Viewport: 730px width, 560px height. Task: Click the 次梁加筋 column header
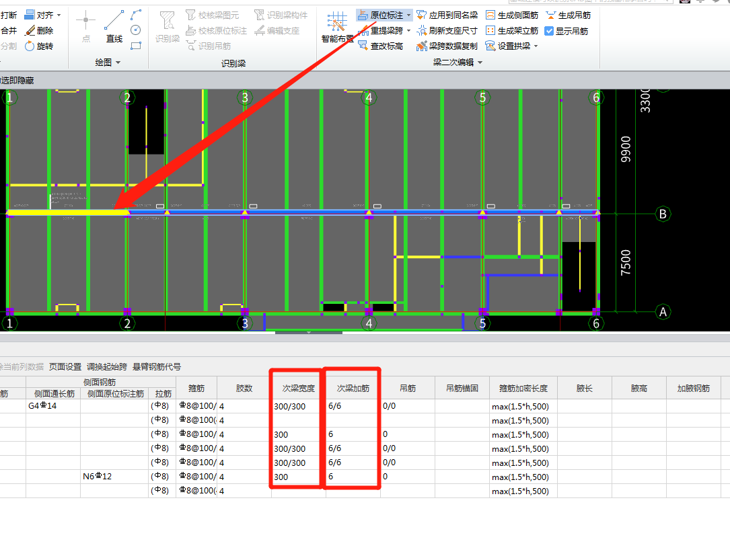pos(353,388)
